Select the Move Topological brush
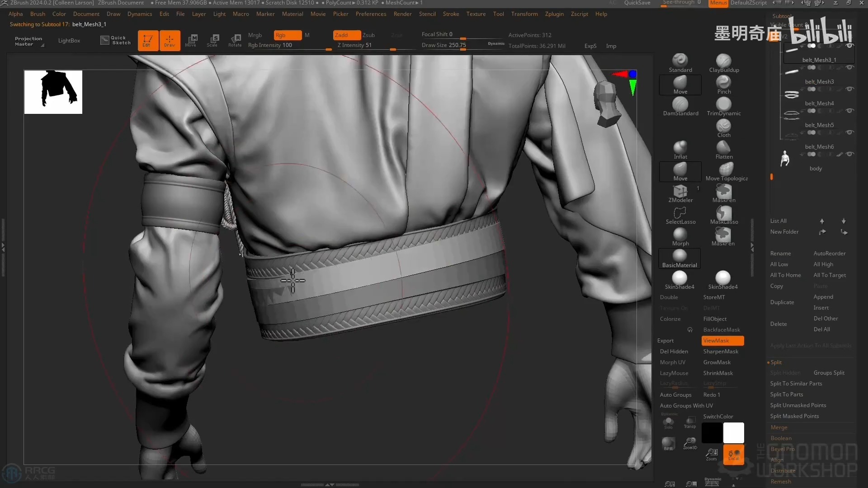Image resolution: width=868 pixels, height=488 pixels. [x=726, y=171]
